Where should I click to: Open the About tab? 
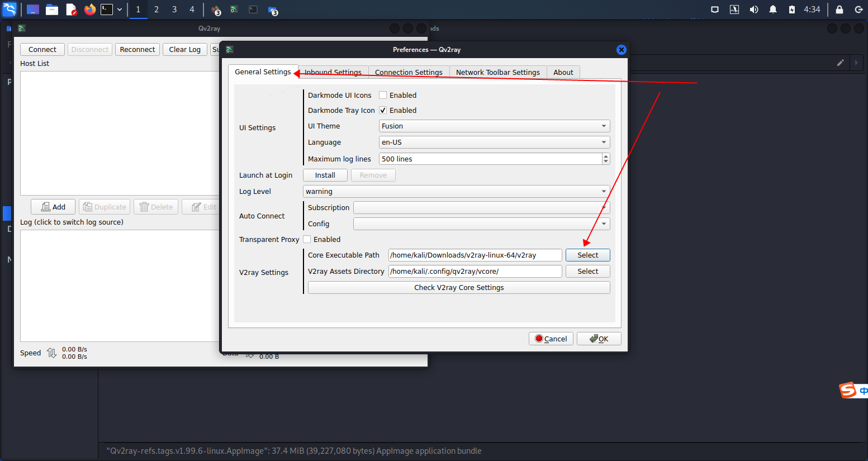[x=563, y=72]
